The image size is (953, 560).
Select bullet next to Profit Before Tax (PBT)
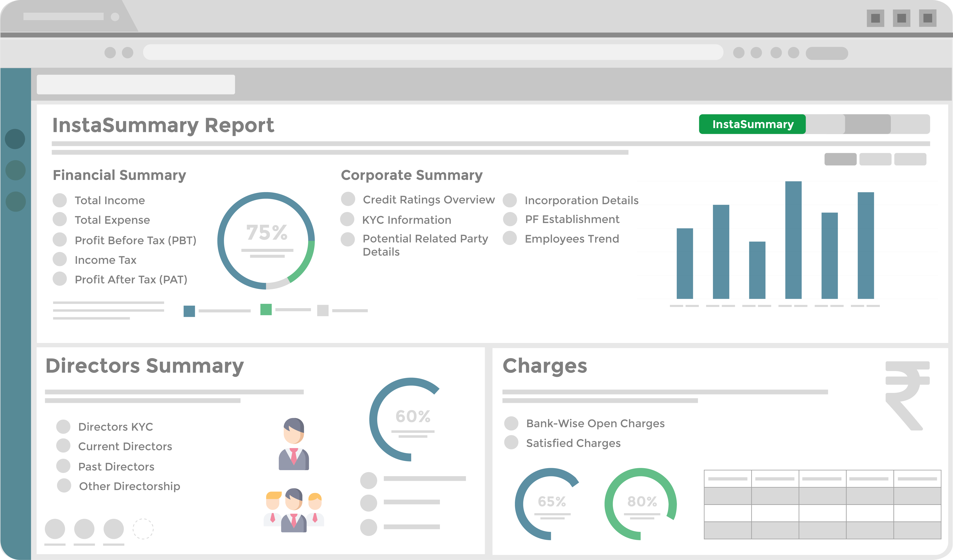coord(60,239)
